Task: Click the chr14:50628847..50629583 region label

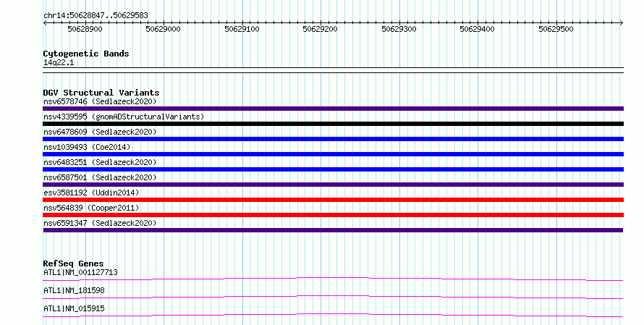Action: 96,15
